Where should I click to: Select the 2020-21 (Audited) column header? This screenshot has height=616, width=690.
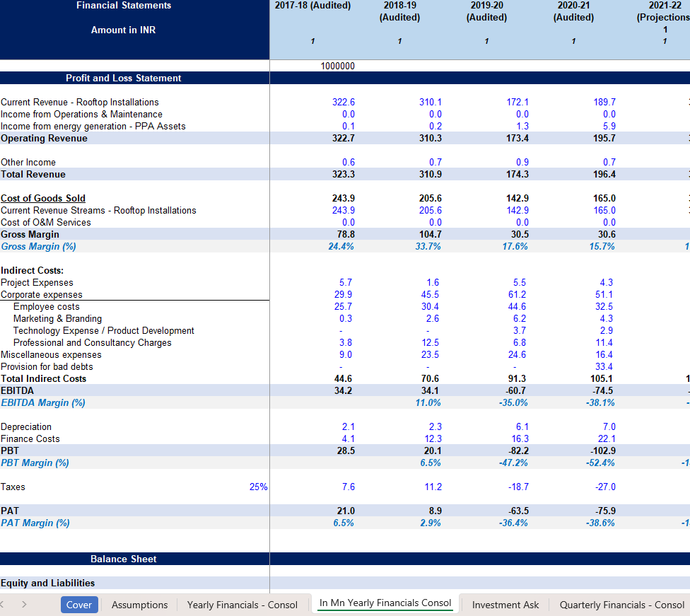[573, 11]
